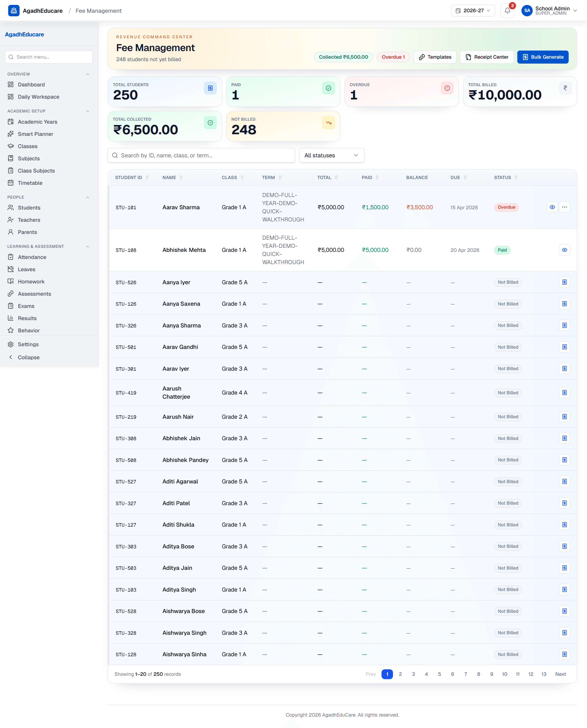
Task: Sort table by Term column
Action: point(272,177)
